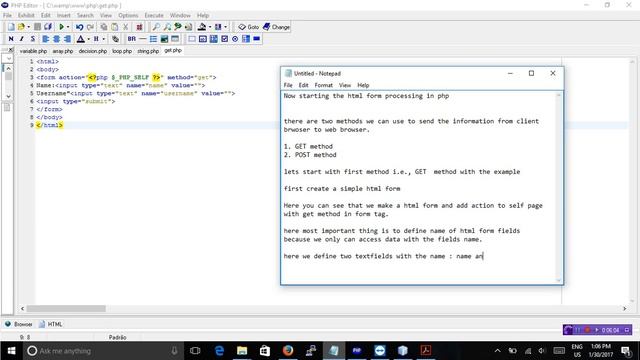Switch to HTML view at bottom
Image resolution: width=640 pixels, height=360 pixels.
pyautogui.click(x=51, y=324)
